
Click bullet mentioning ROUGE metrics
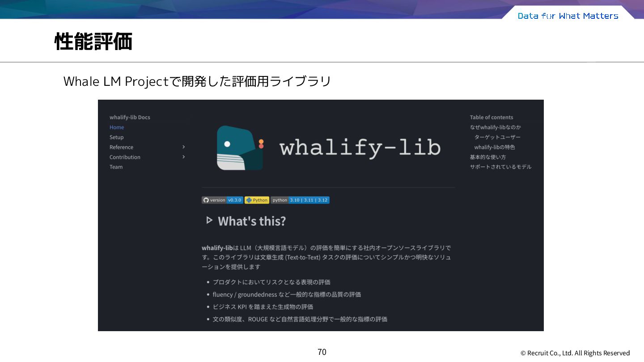click(300, 319)
